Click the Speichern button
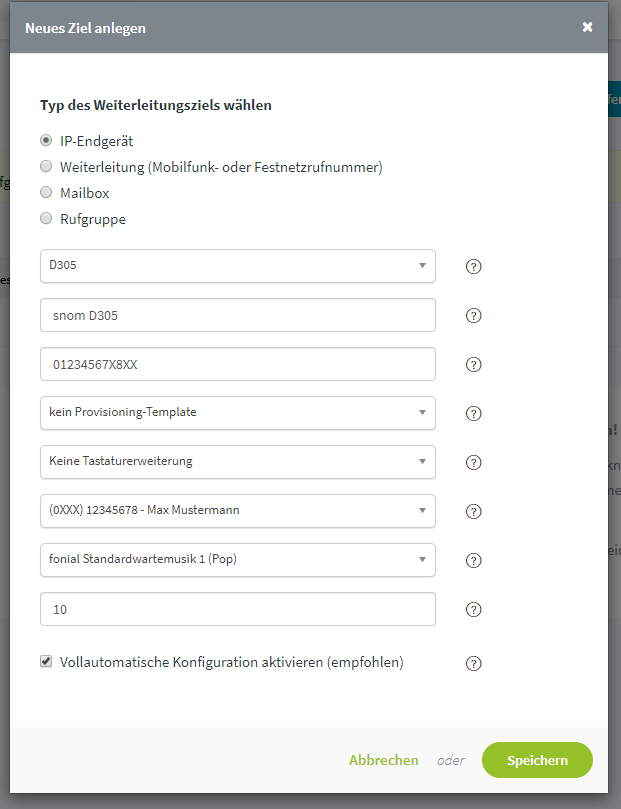 (537, 760)
